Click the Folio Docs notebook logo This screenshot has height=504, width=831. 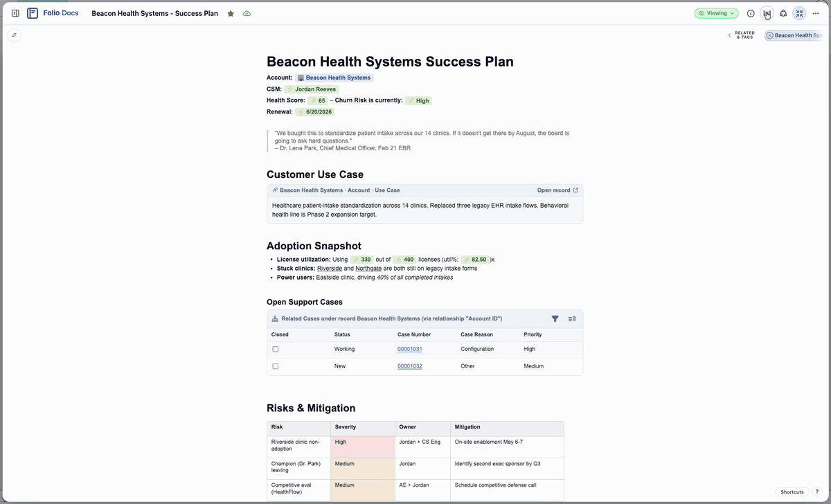tap(33, 13)
